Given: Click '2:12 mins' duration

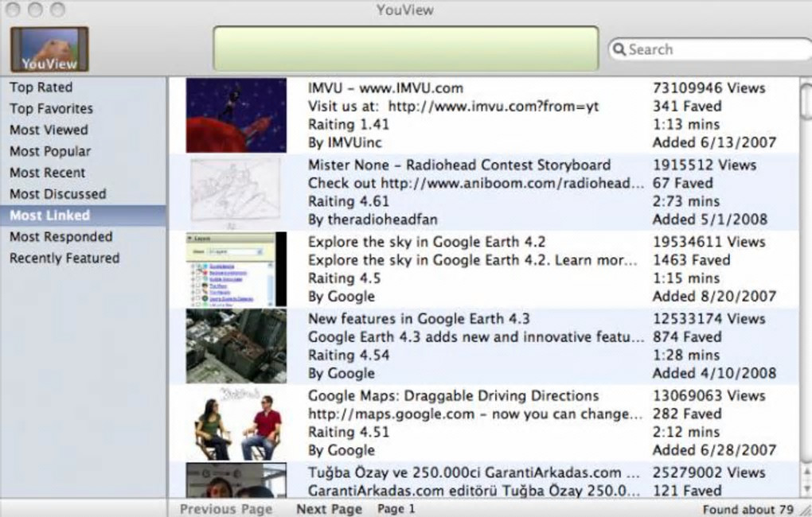Looking at the screenshot, I should tap(686, 432).
